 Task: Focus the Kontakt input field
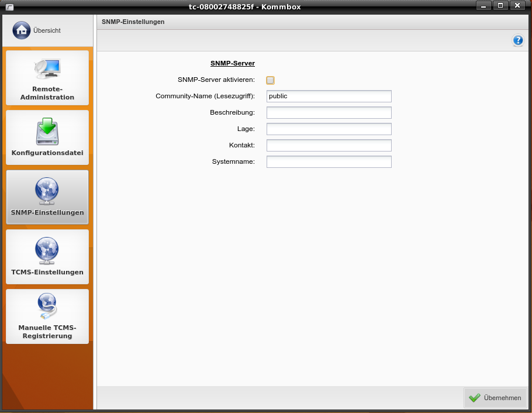click(329, 145)
